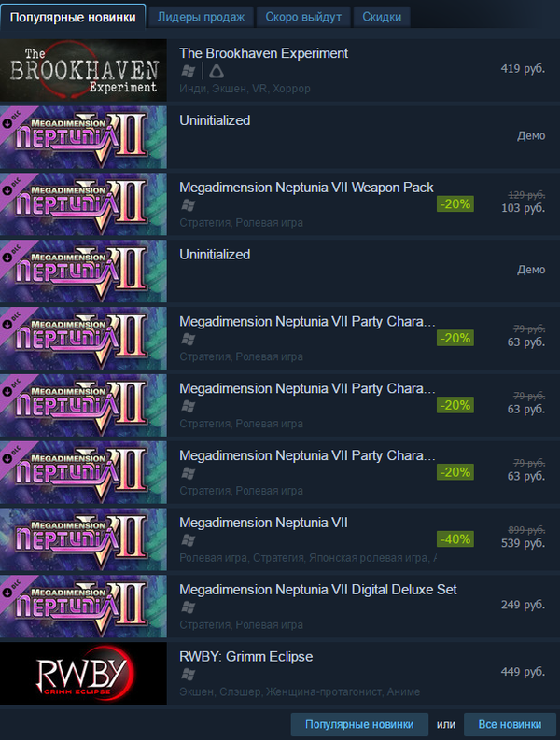Open The Brookhaven Experiment thumbnail image
Image resolution: width=560 pixels, height=740 pixels.
(x=84, y=70)
